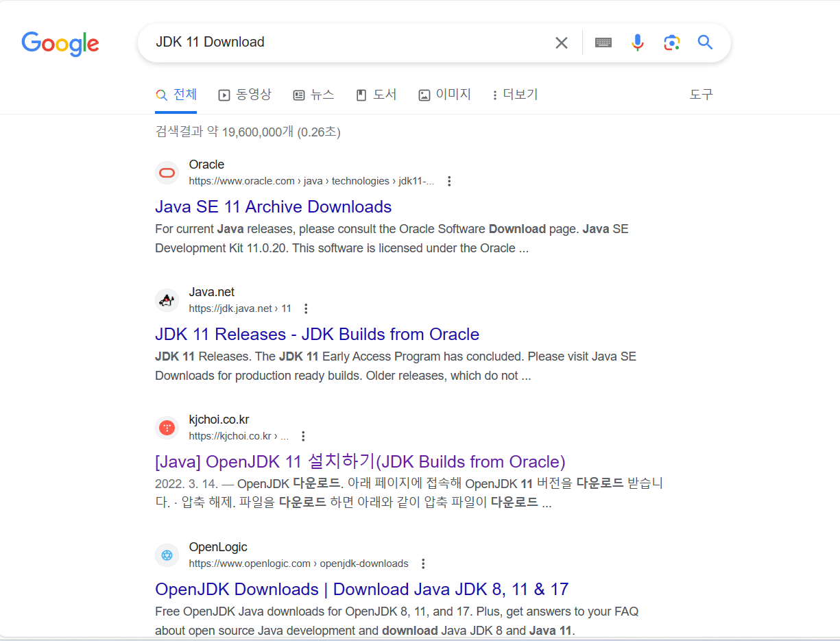The height and width of the screenshot is (641, 840).
Task: Click the snippet mentioning Development Kit 11.0.20
Action: coord(392,239)
